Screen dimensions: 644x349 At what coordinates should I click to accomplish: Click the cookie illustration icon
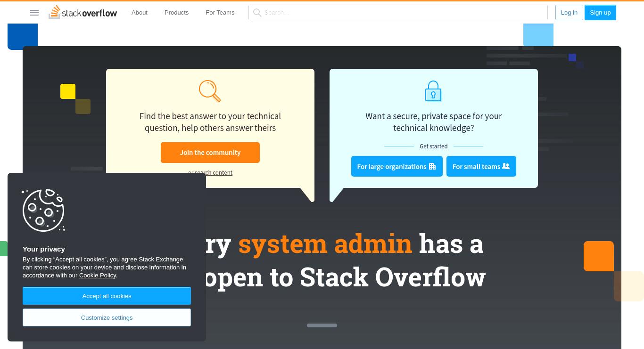[43, 211]
